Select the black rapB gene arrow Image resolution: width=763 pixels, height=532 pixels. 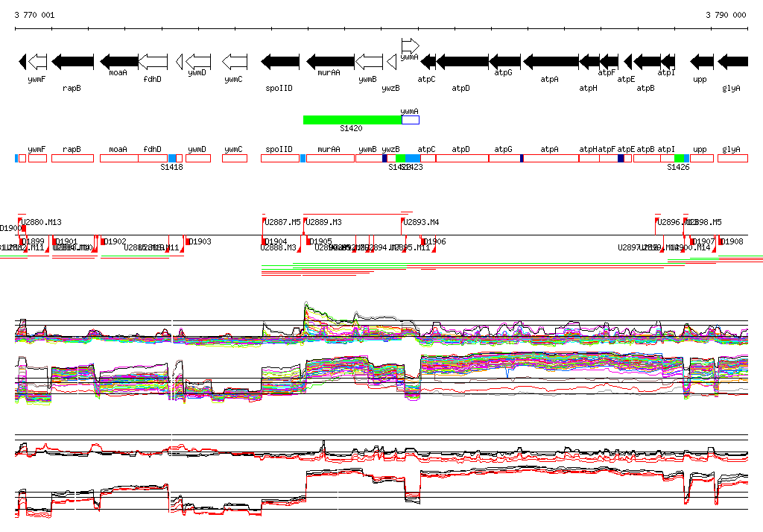click(72, 62)
